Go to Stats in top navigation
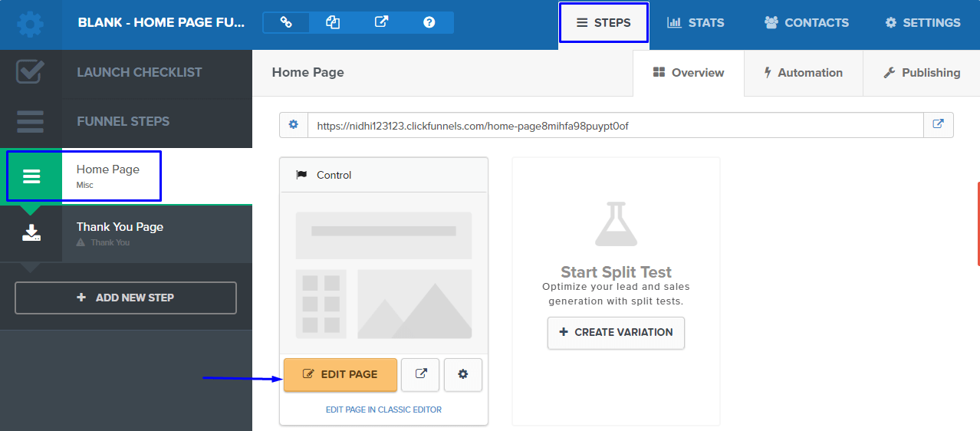 coord(696,23)
